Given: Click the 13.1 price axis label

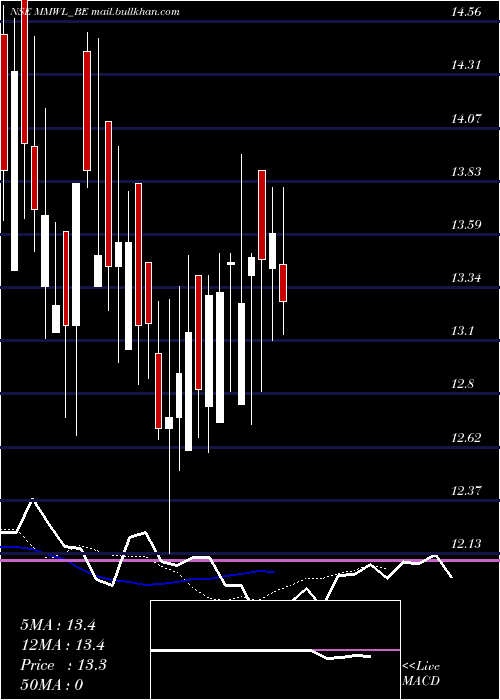Looking at the screenshot, I should point(463,331).
